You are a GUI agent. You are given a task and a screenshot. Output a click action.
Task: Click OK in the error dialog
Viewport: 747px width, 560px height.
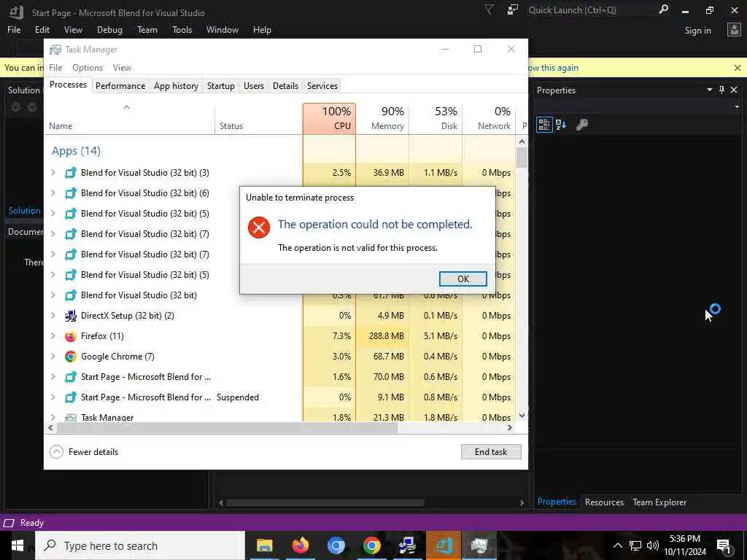point(462,279)
